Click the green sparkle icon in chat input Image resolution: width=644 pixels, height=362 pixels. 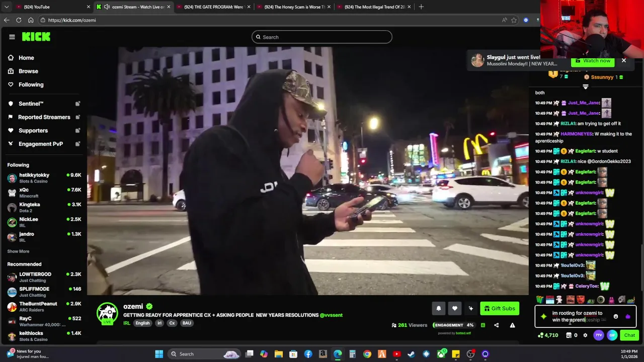543,317
